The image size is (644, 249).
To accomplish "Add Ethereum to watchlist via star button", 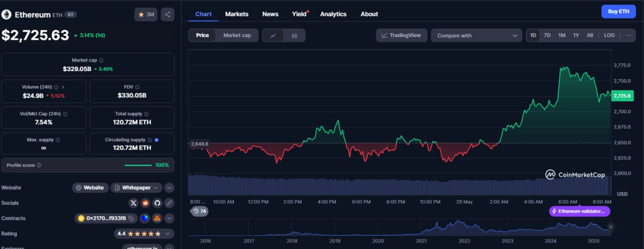I will 146,15.
